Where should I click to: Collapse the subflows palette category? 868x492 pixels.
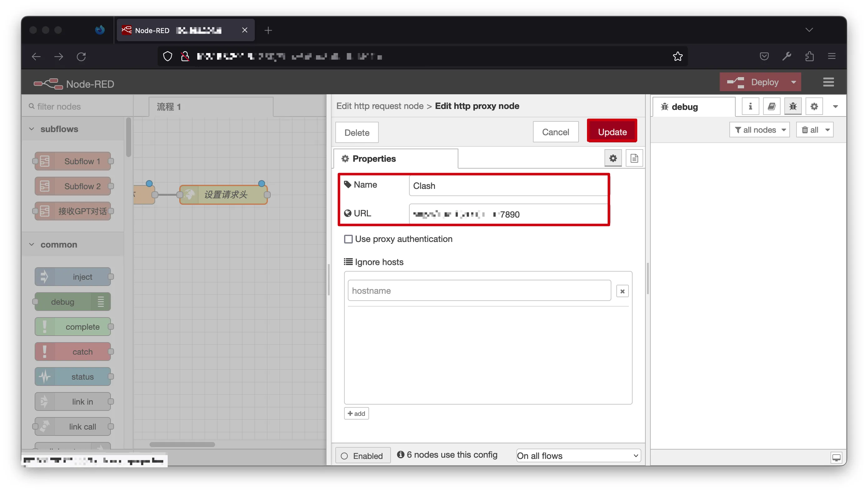32,129
